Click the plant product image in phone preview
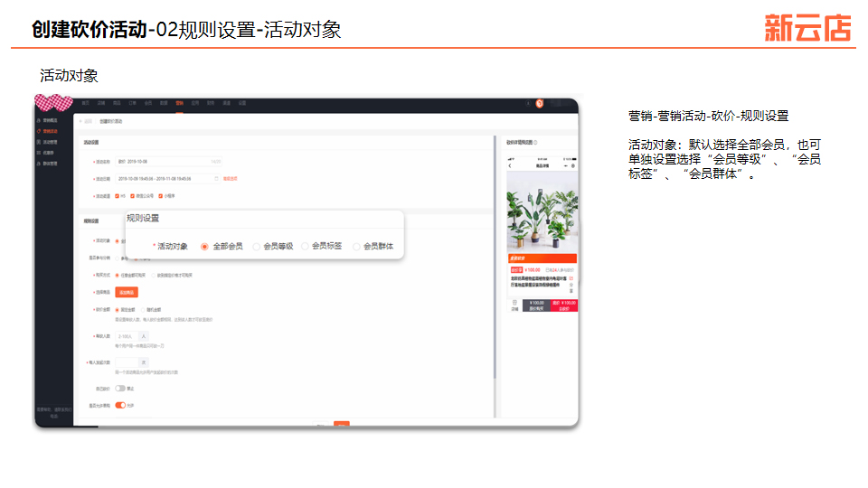This screenshot has width=868, height=488. tap(542, 211)
